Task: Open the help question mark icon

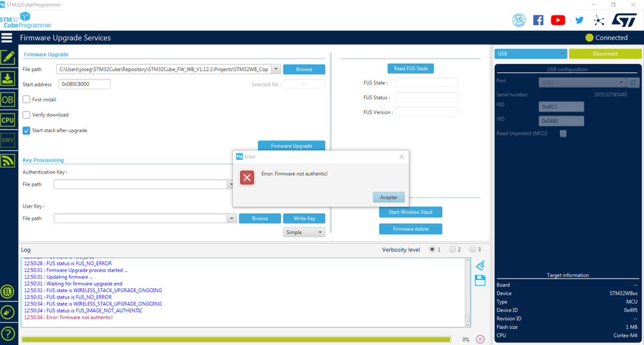Action: tap(8, 333)
